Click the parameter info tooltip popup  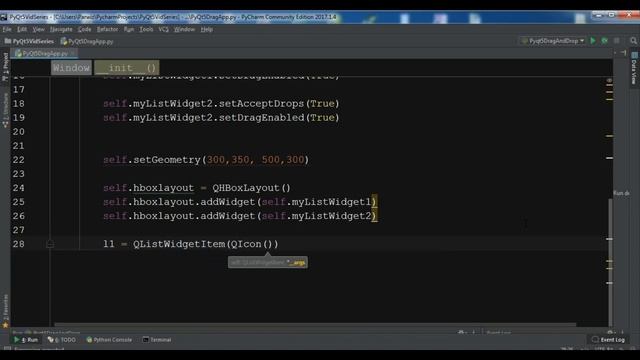(268, 262)
